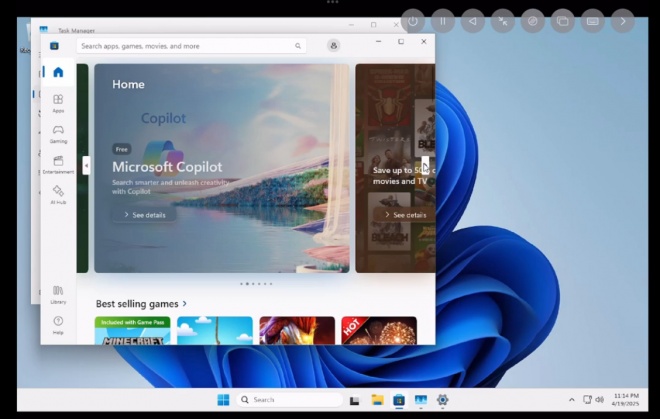Click the Microsoft Copilot hero title
The height and width of the screenshot is (419, 660).
coord(167,167)
